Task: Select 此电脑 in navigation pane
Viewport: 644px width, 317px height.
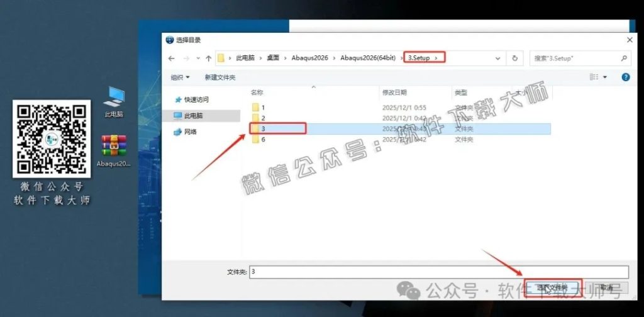Action: 189,116
